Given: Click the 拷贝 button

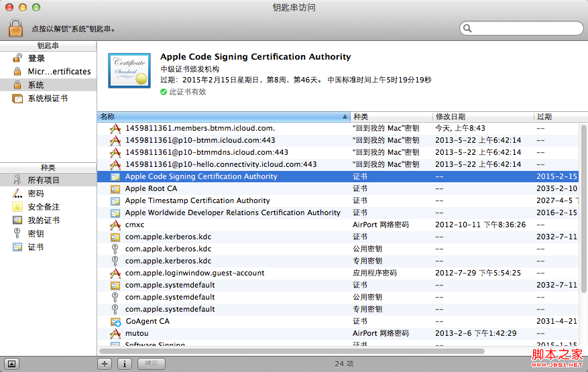Looking at the screenshot, I should pos(151,364).
